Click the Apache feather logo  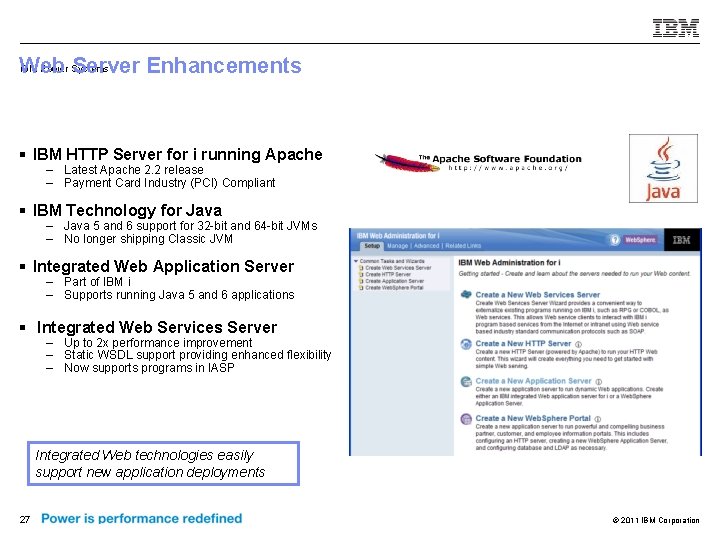pos(407,163)
